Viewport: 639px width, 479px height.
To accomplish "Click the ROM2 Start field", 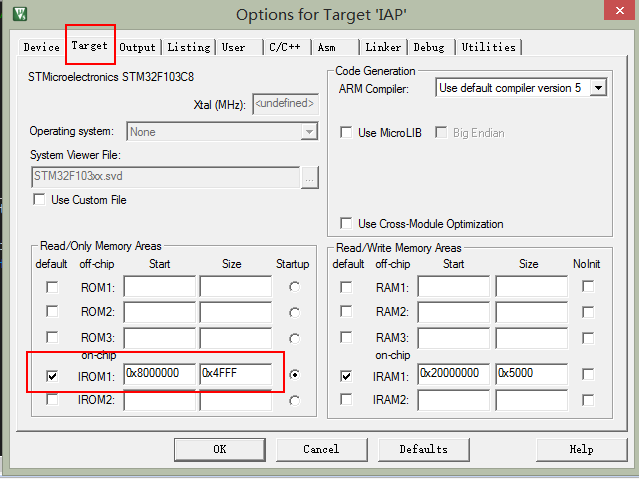I will point(159,312).
